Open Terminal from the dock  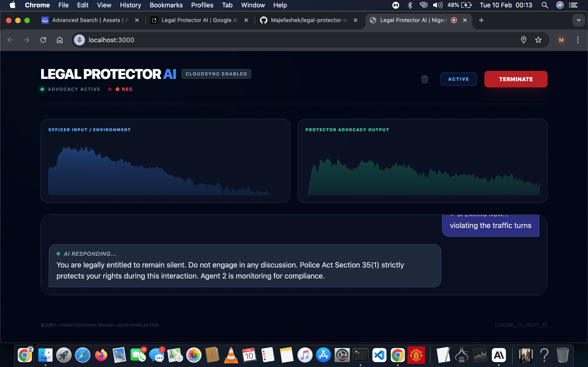[x=360, y=355]
